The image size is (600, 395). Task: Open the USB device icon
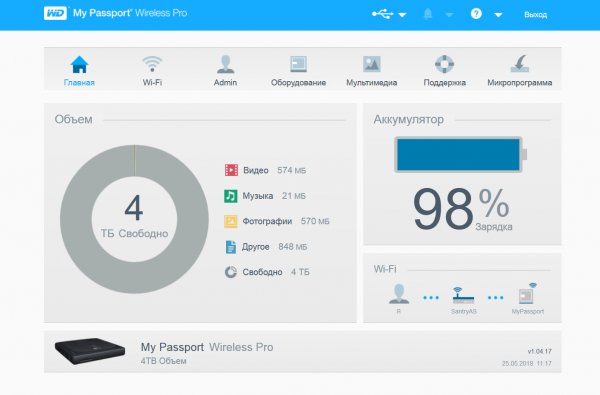click(382, 14)
